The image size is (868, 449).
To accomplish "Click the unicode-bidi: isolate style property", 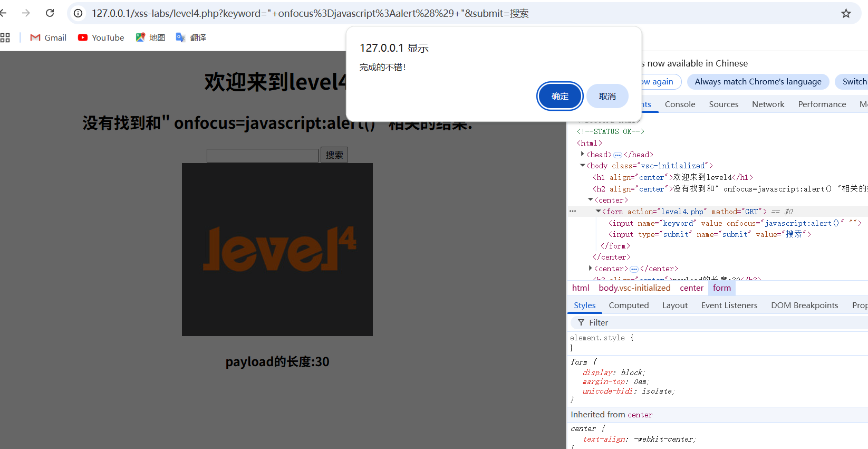I will click(629, 391).
